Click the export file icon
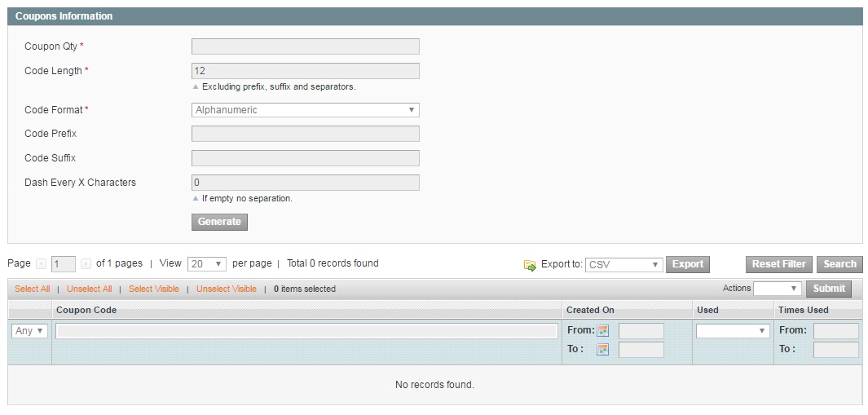This screenshot has height=415, width=868. (x=530, y=265)
